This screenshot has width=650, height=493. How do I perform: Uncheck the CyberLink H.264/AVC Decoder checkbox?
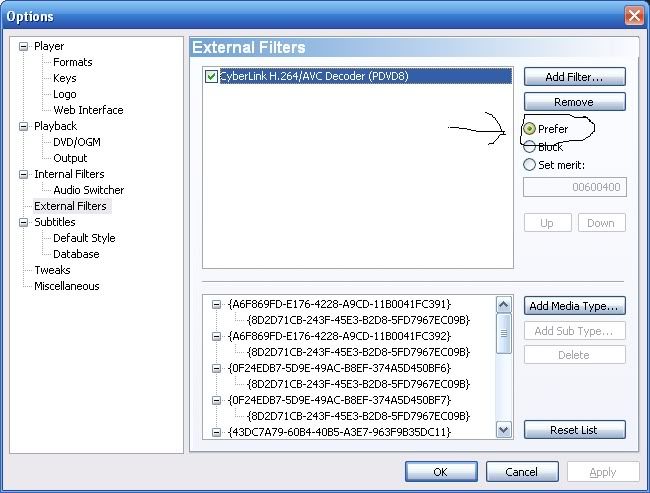211,76
